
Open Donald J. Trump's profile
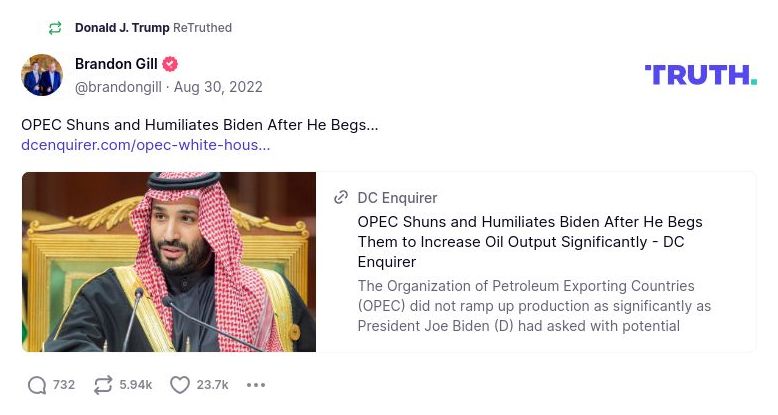(x=122, y=28)
